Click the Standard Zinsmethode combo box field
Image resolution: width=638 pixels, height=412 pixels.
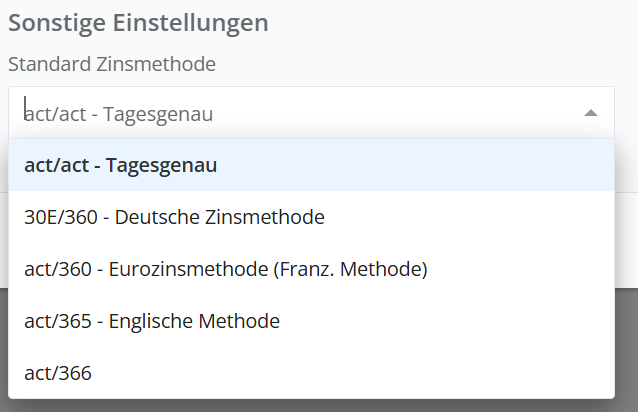(x=300, y=113)
